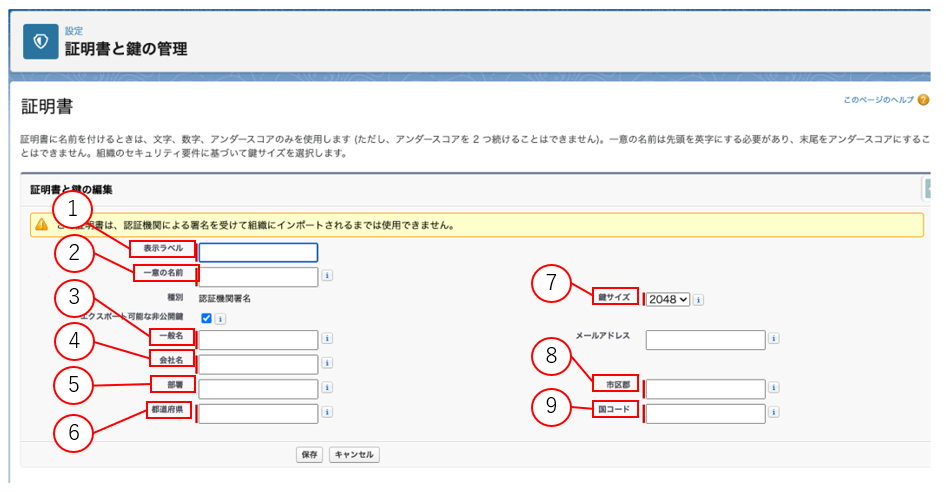Click the info icon beside 市区郡 field
946x492 pixels.
(x=774, y=389)
